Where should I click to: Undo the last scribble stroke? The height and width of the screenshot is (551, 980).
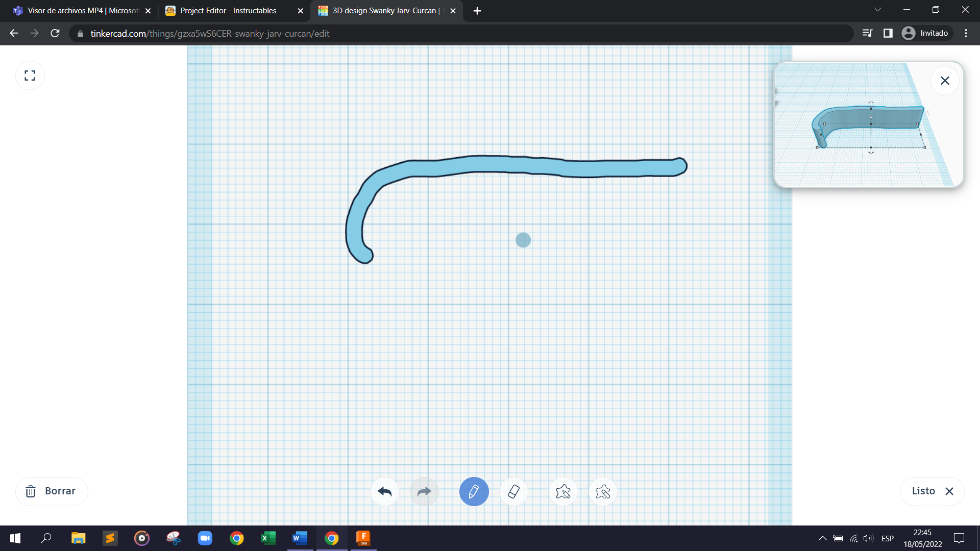click(x=384, y=491)
